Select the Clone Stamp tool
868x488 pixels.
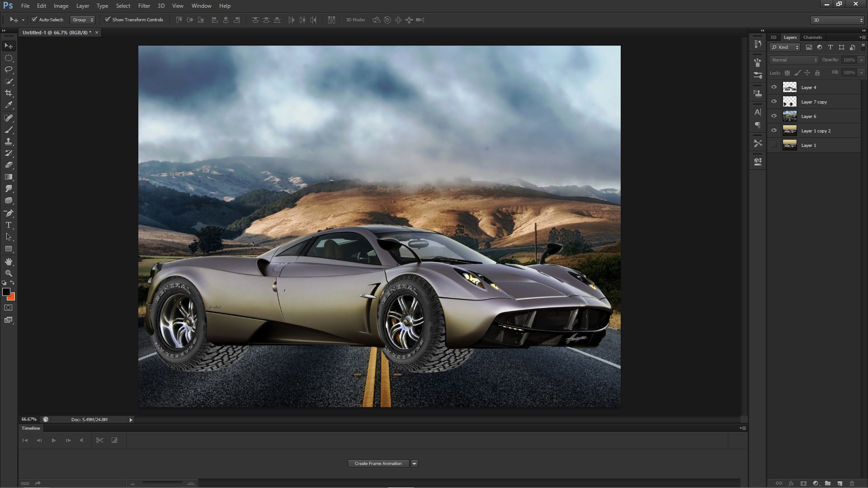9,141
